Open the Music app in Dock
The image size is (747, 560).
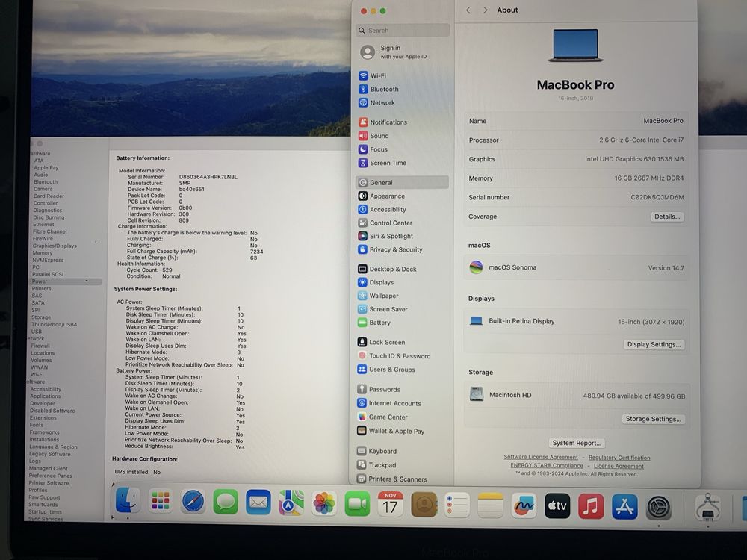pyautogui.click(x=591, y=506)
